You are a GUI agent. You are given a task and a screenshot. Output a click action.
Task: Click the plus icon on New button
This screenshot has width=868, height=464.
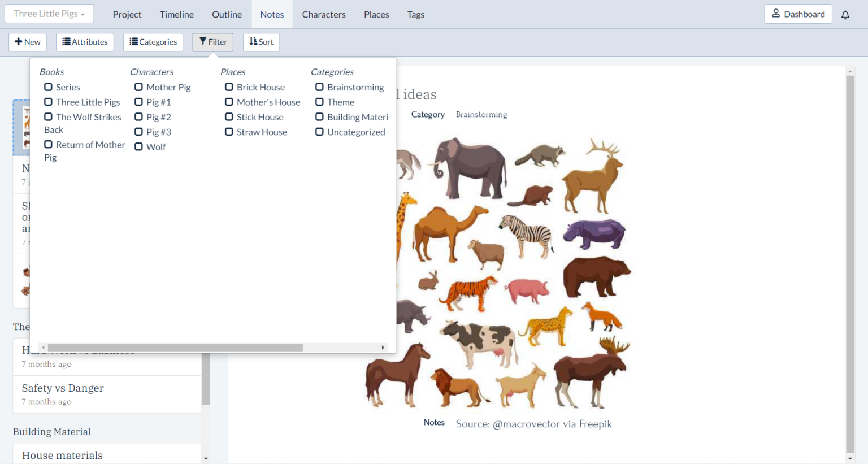click(x=18, y=42)
